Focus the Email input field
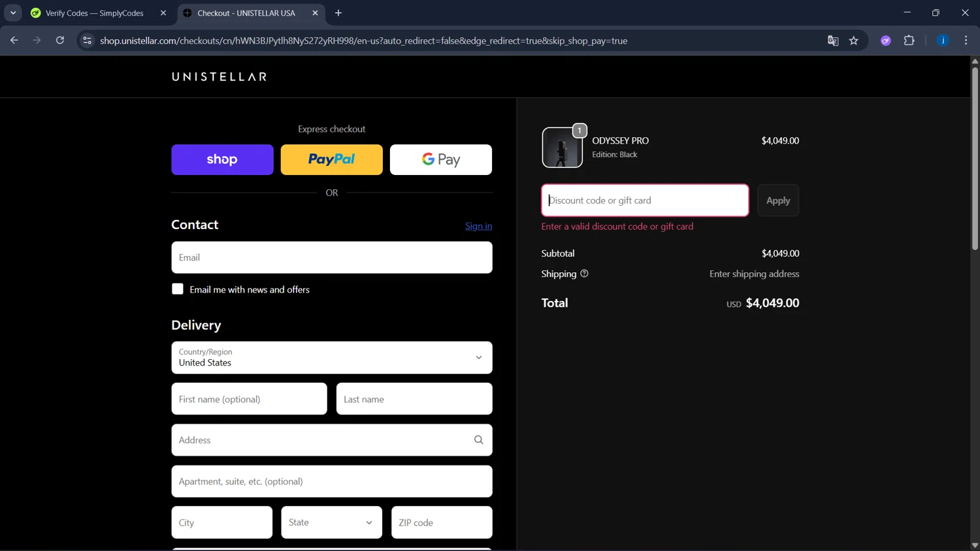Viewport: 980px width, 551px height. click(332, 257)
